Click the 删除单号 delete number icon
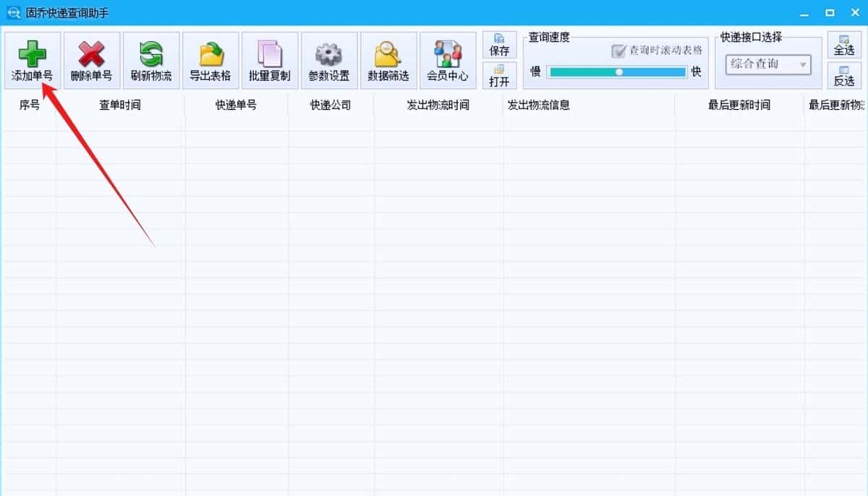The image size is (868, 496). coord(92,60)
